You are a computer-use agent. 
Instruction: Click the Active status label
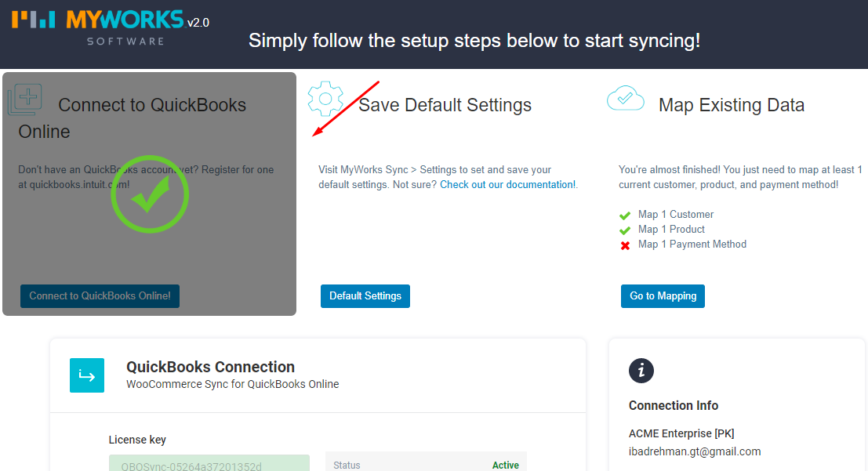pos(505,466)
